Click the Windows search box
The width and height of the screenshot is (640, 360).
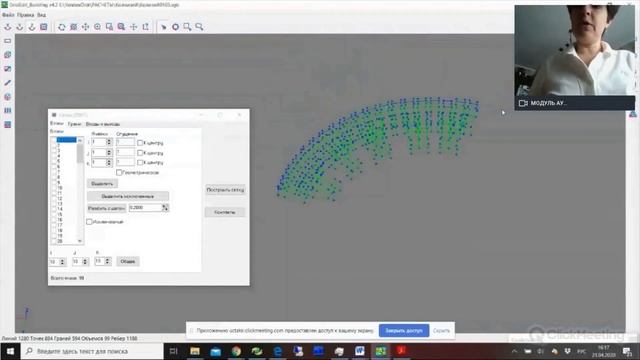pyautogui.click(x=92, y=351)
